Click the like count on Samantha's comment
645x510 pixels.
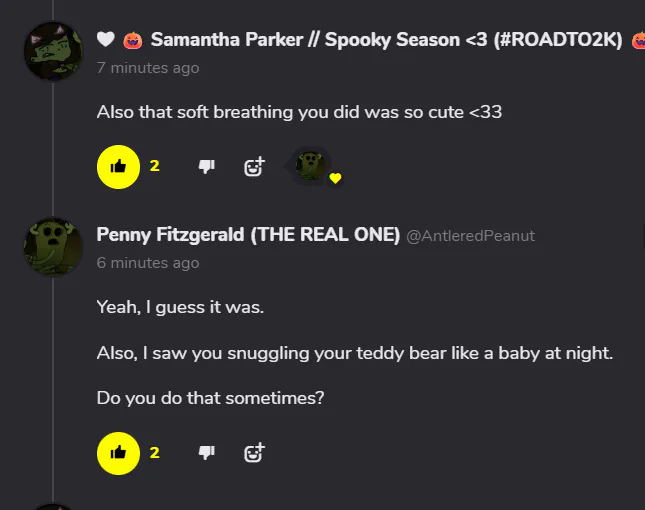pos(155,166)
